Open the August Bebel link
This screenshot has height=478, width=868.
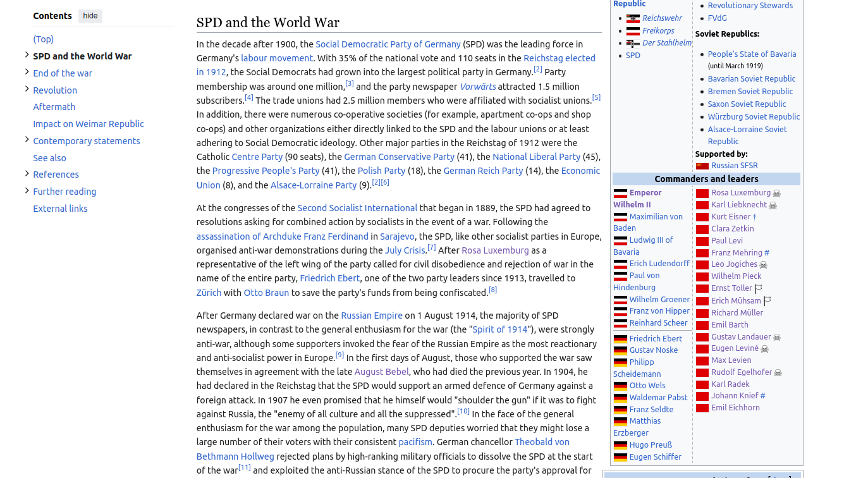click(x=382, y=372)
